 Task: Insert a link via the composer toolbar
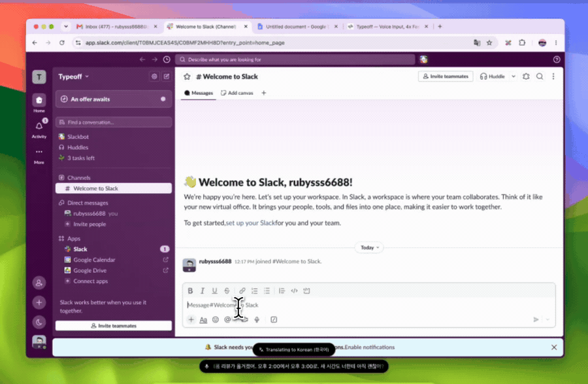pyautogui.click(x=242, y=291)
